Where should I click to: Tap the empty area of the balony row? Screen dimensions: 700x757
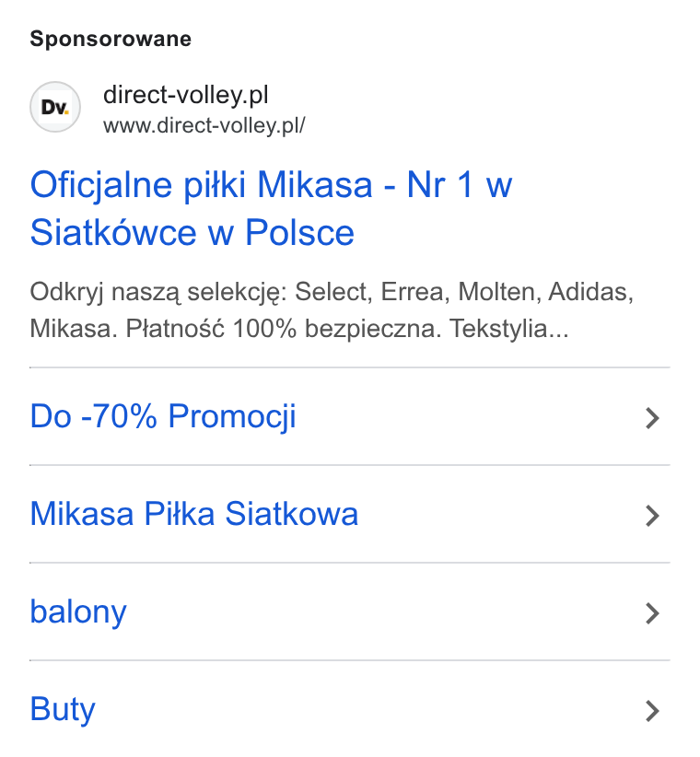point(386,612)
